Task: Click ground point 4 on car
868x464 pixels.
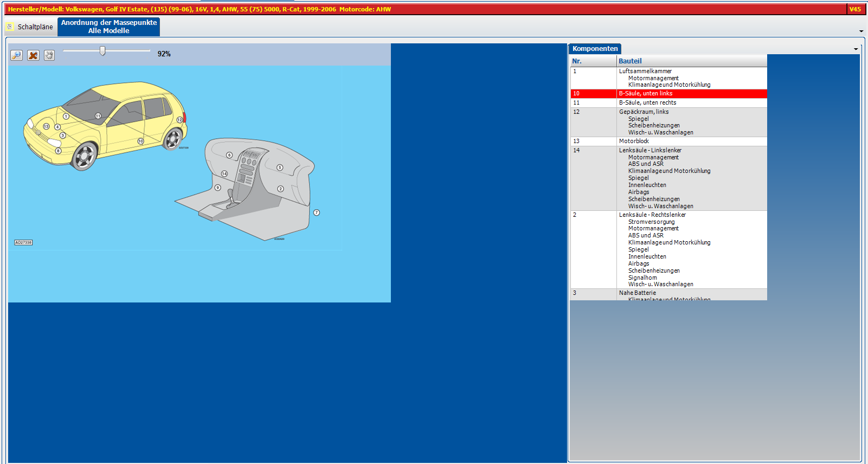Action: (x=57, y=127)
